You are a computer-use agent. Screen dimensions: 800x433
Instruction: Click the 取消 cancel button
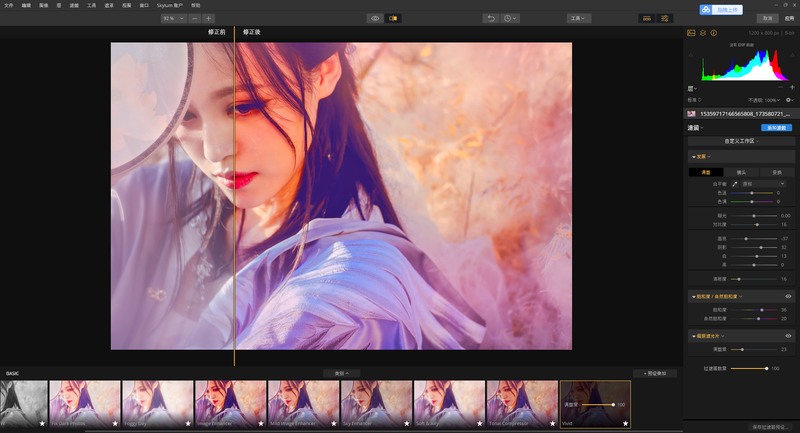click(x=767, y=18)
